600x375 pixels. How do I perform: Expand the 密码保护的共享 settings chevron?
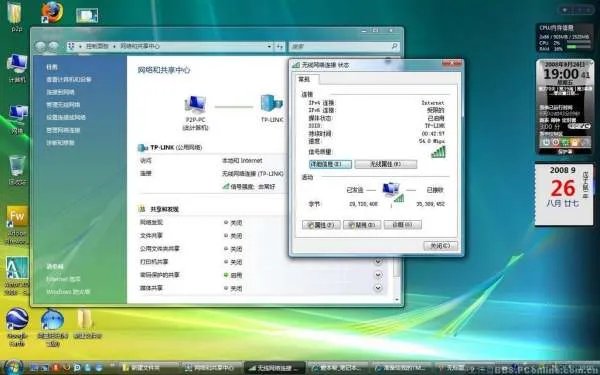(x=378, y=275)
